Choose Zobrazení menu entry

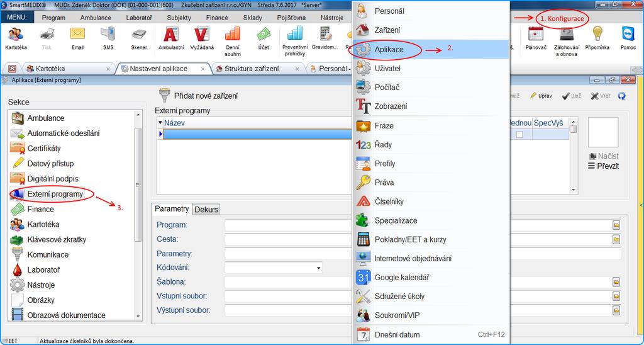[431, 106]
